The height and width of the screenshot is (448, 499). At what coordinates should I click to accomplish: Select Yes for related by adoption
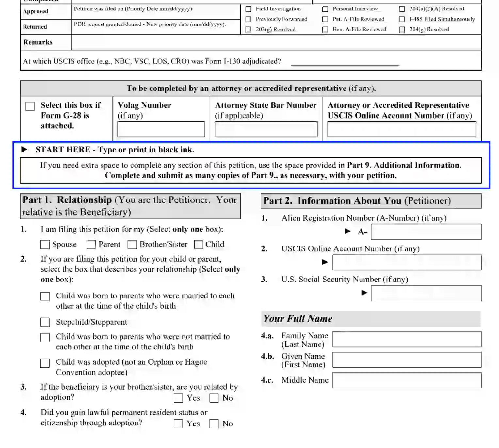tap(178, 398)
